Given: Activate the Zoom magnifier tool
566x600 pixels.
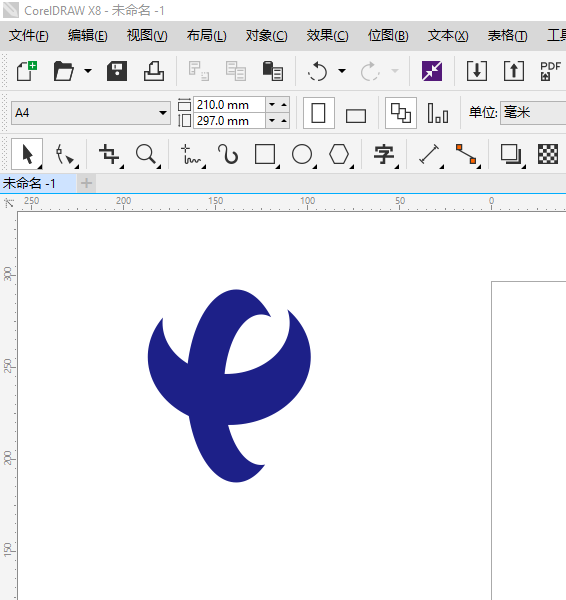Looking at the screenshot, I should tap(147, 155).
